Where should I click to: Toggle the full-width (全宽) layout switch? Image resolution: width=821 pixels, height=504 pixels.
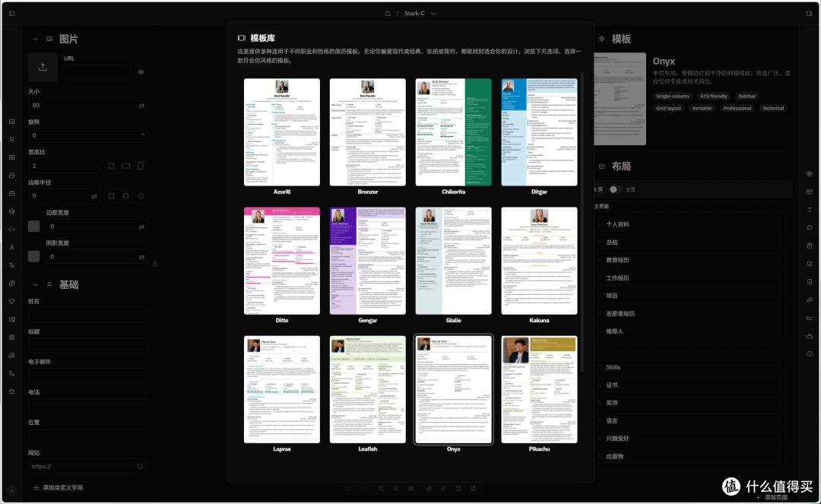point(615,189)
